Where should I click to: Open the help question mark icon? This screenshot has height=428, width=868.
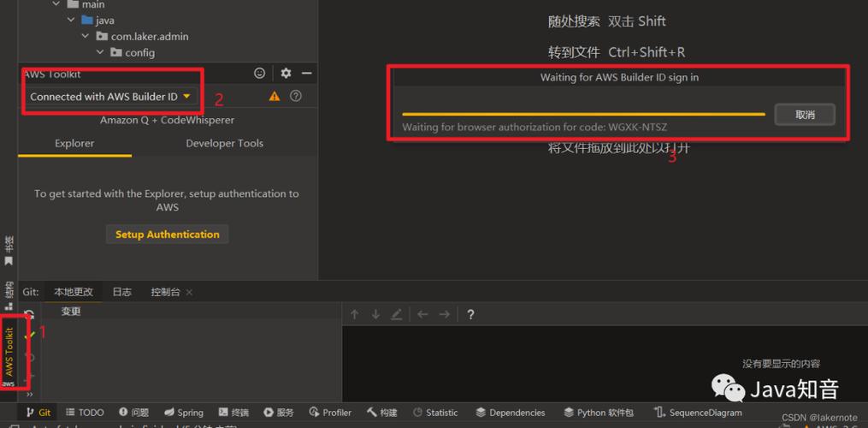tap(296, 96)
